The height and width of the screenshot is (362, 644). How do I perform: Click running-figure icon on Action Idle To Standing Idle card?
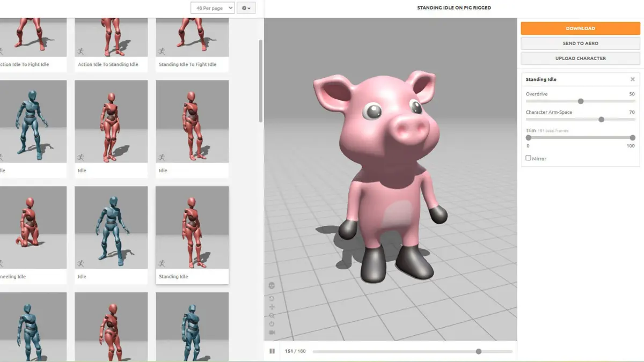tap(80, 51)
